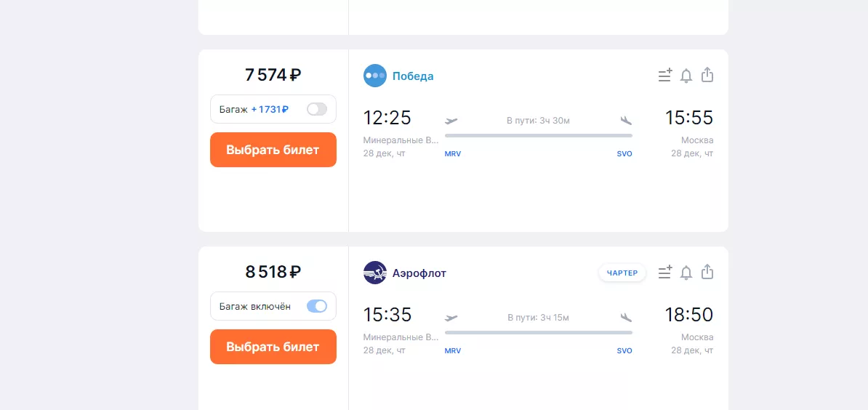This screenshot has width=868, height=410.
Task: Disable included baggage on Aeroflot ticket
Action: (x=317, y=306)
